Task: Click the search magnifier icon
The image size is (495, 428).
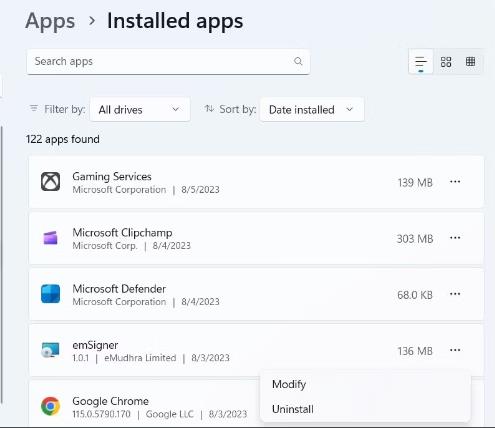Action: [x=298, y=61]
